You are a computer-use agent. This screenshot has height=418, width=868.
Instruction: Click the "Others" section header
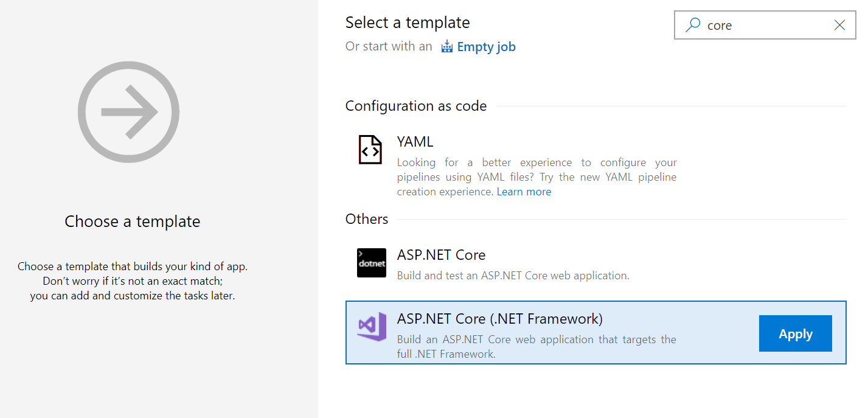pyautogui.click(x=367, y=219)
